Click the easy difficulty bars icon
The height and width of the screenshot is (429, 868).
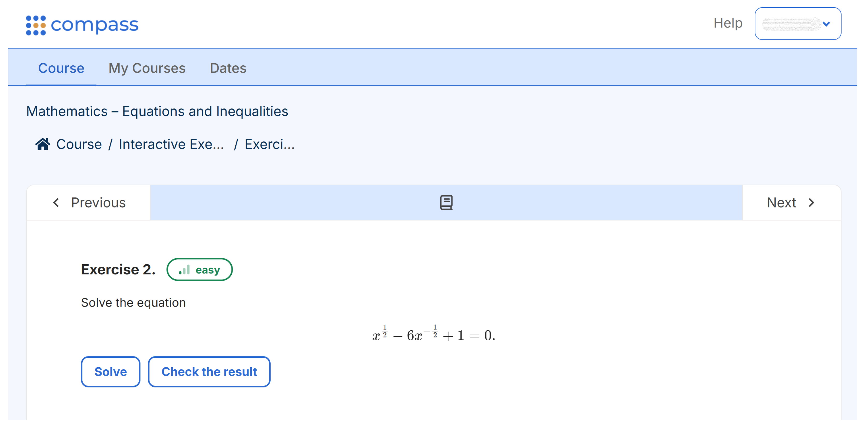point(184,270)
